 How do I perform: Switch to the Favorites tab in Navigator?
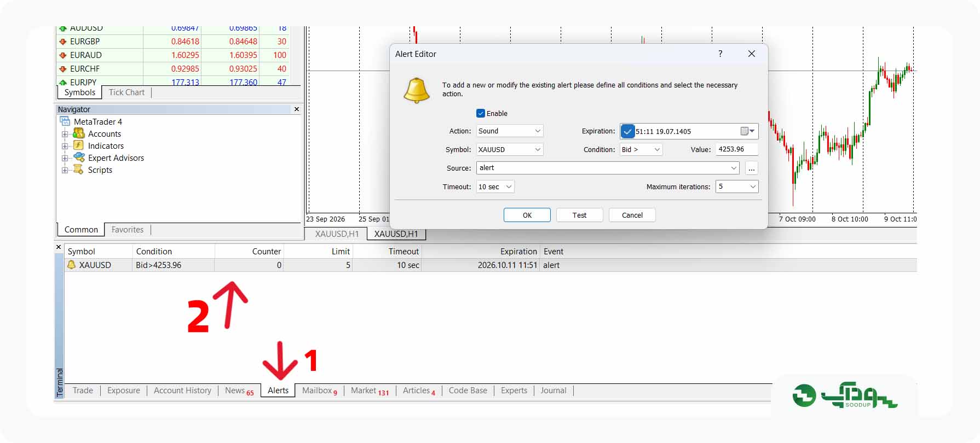click(128, 230)
